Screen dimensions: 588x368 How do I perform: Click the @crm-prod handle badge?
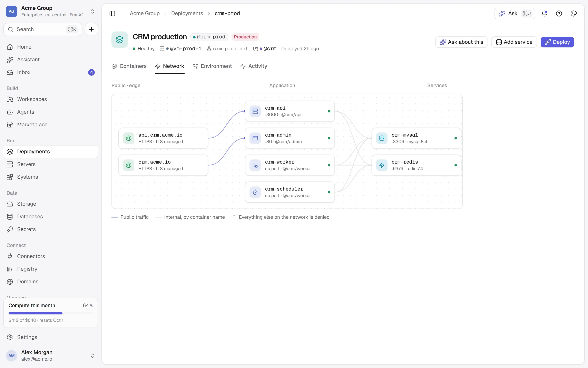209,37
